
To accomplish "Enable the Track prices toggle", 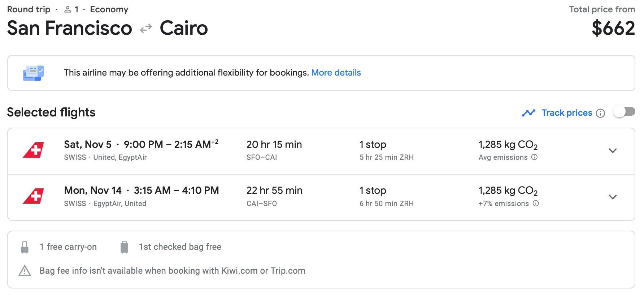I will coord(624,112).
